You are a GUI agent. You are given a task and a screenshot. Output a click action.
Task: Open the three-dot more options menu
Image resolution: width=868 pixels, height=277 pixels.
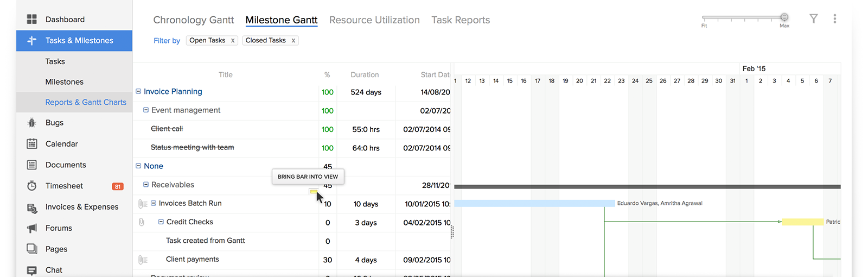pyautogui.click(x=834, y=19)
